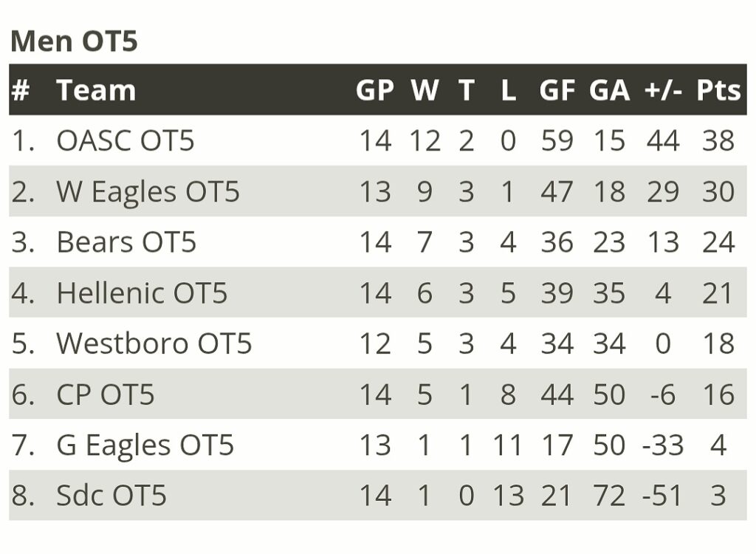Click the OASC OT5 team name

(125, 140)
